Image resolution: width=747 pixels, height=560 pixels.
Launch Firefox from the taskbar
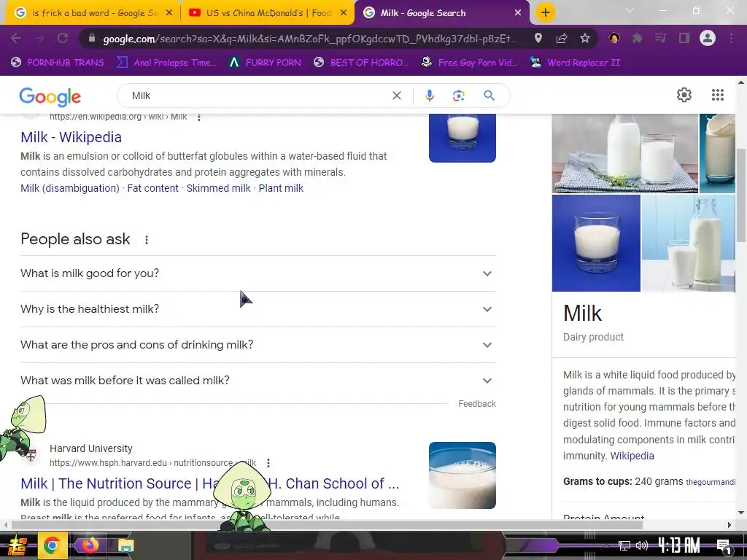pyautogui.click(x=90, y=545)
